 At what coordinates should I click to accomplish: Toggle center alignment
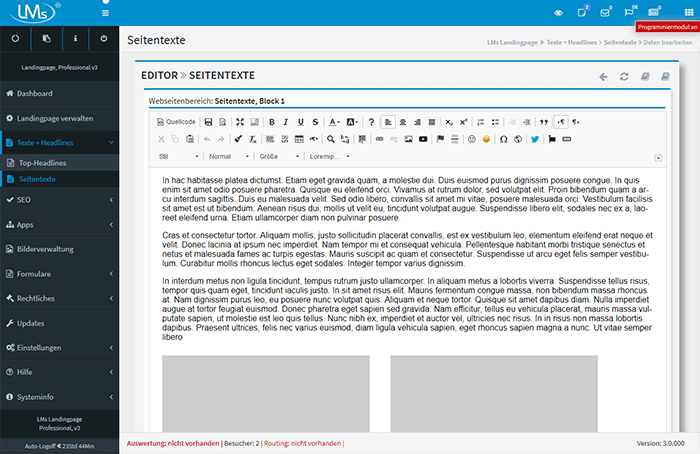click(403, 122)
